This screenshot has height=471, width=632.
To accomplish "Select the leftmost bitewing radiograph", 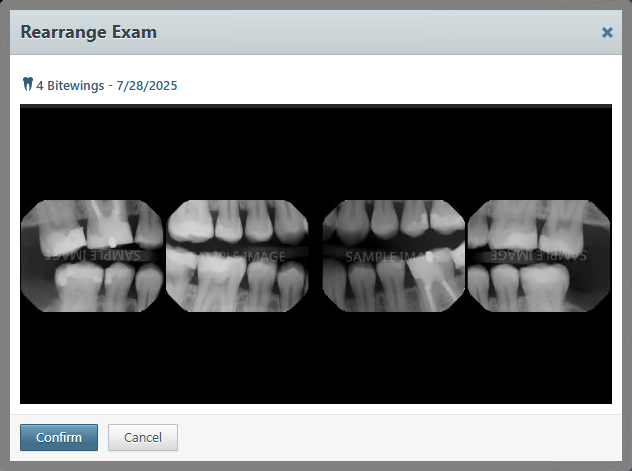I will click(x=91, y=256).
